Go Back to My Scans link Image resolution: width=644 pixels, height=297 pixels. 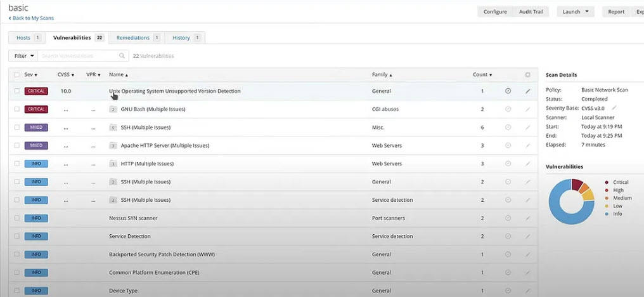coord(31,18)
